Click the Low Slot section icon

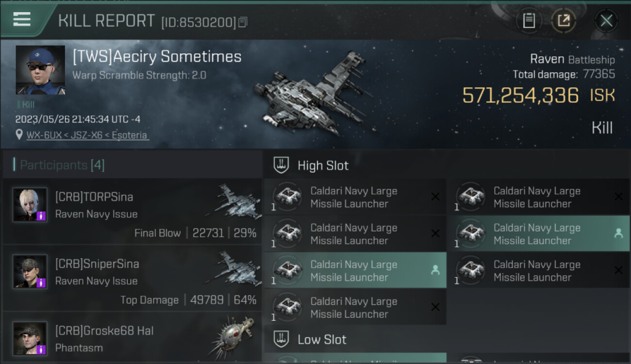(x=282, y=339)
